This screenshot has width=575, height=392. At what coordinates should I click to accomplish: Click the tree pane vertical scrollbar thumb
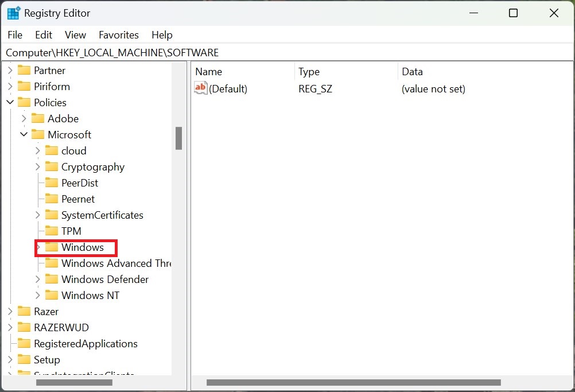178,138
